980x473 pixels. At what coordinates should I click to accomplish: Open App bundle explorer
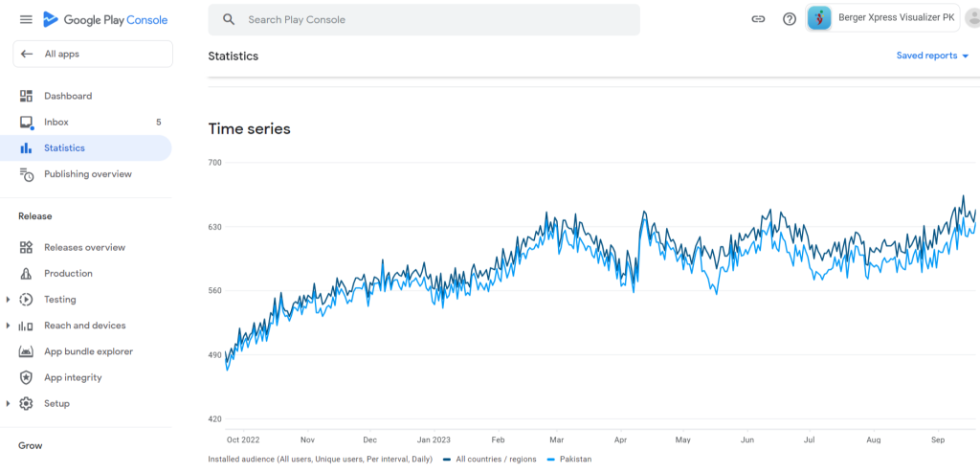tap(88, 351)
